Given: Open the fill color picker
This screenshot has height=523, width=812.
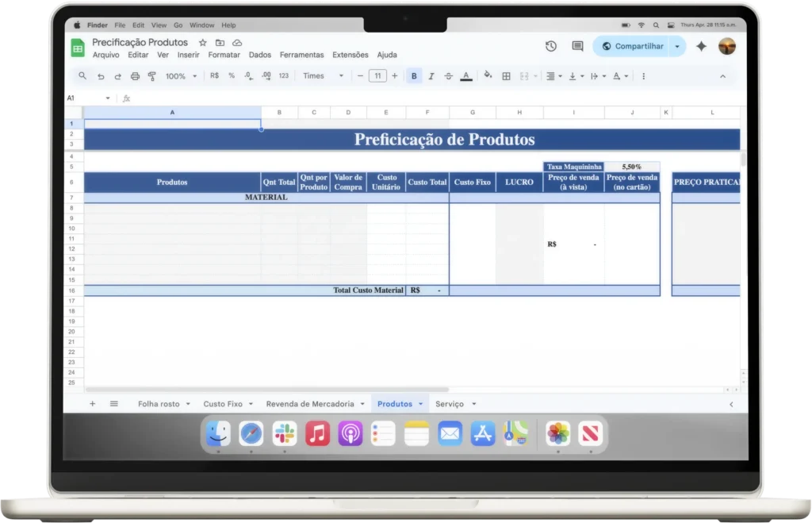Looking at the screenshot, I should click(x=488, y=75).
